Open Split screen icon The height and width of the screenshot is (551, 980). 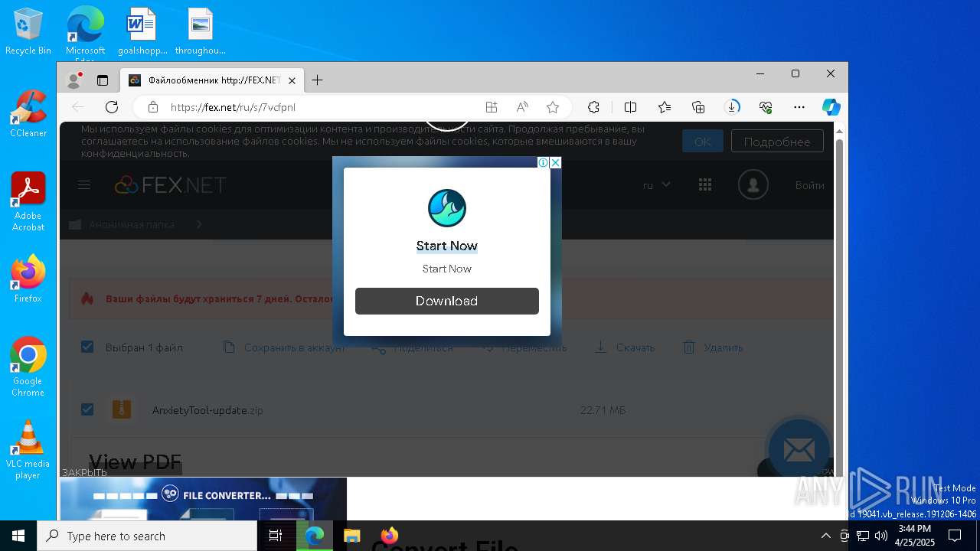[x=631, y=107]
